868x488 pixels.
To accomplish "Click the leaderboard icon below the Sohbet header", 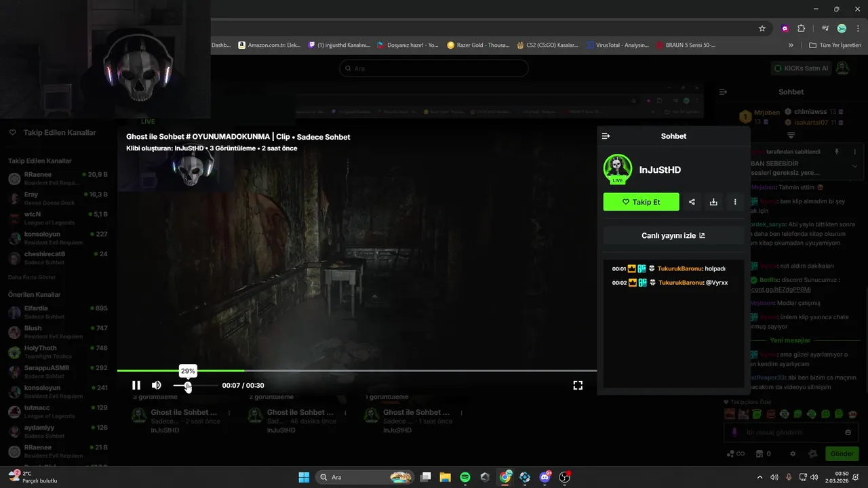I will click(791, 136).
